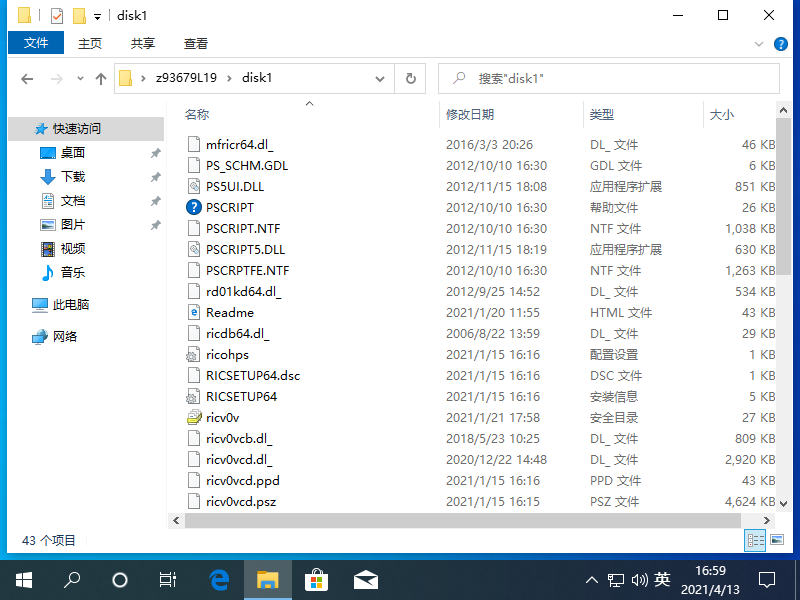This screenshot has height=600, width=800.
Task: Open the 文件 menu
Action: pos(36,43)
